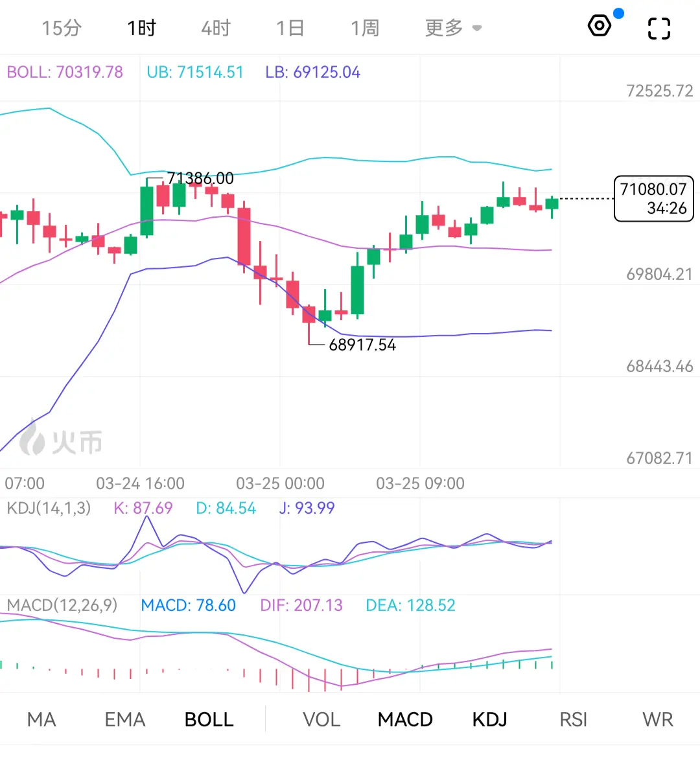Switch to 4时 timeframe

point(216,28)
